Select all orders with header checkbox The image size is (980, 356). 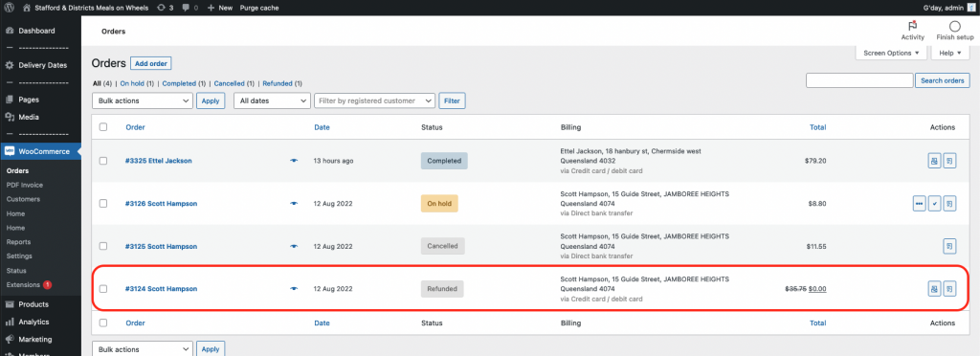point(103,126)
